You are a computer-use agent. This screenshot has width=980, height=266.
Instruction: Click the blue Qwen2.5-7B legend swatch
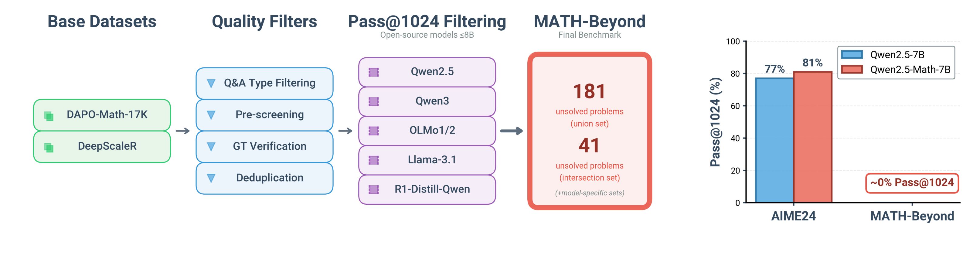point(852,54)
